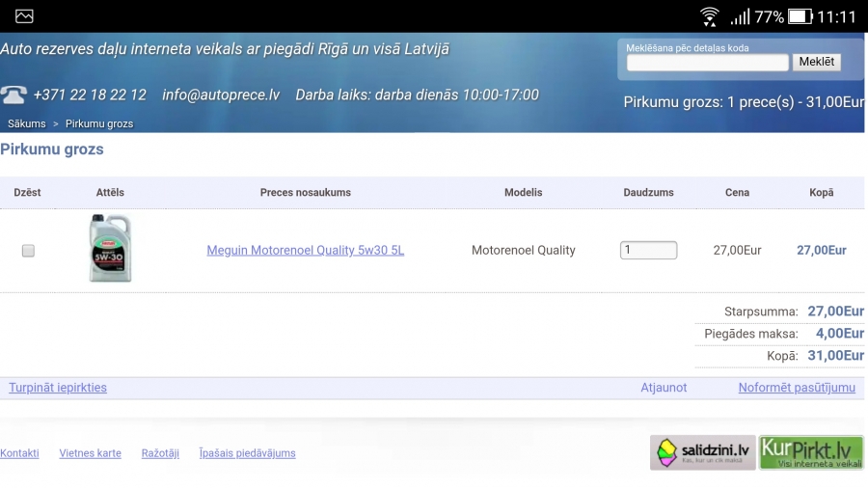The width and height of the screenshot is (868, 488).
Task: Focus the Daudzums quantity field
Action: pyautogui.click(x=648, y=250)
